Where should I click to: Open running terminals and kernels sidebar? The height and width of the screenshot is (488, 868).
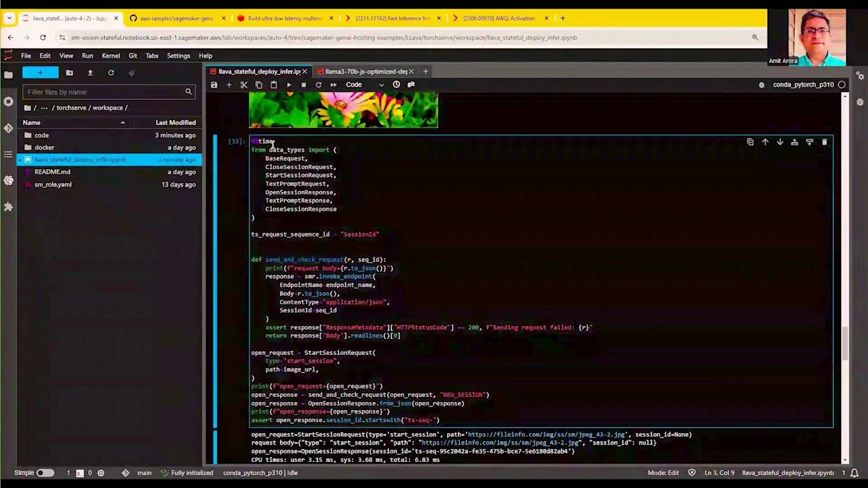pyautogui.click(x=9, y=101)
